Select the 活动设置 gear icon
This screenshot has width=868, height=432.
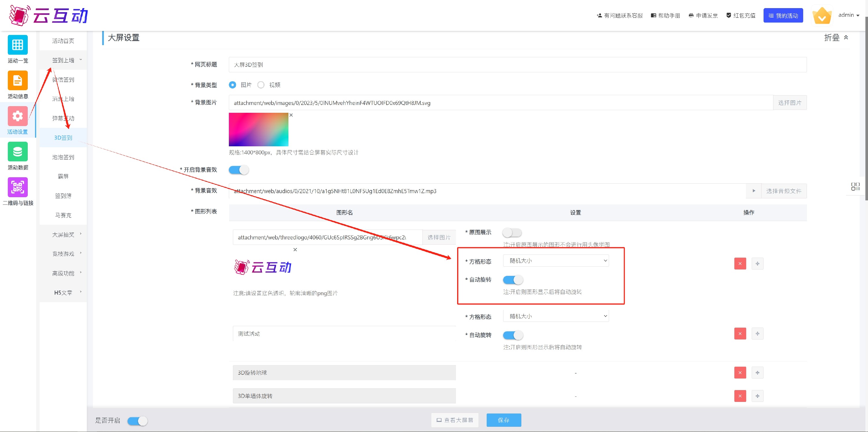coord(18,116)
